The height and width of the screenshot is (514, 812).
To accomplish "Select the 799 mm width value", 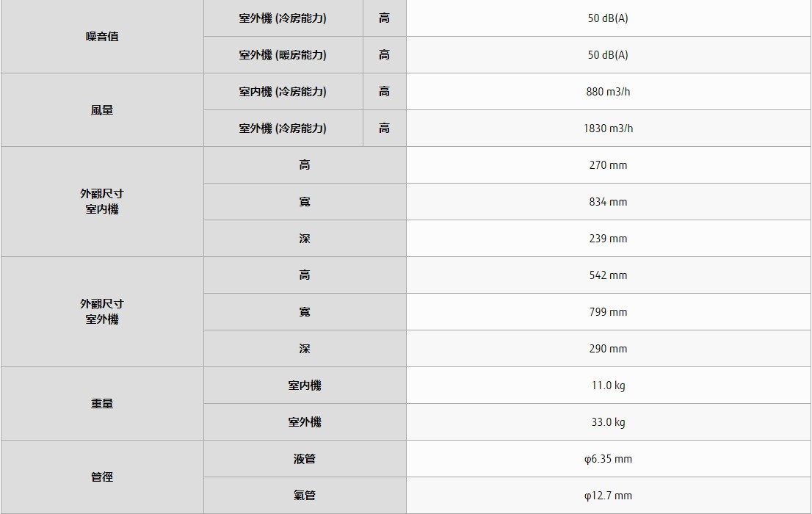I will [608, 312].
